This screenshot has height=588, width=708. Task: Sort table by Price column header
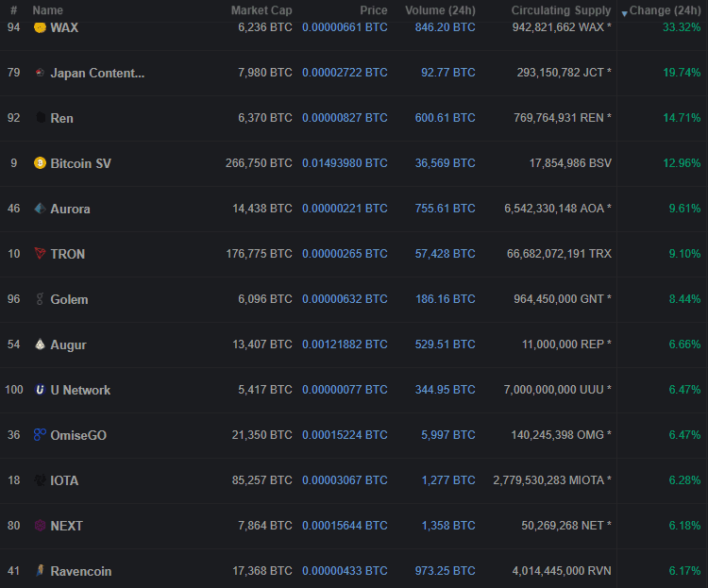point(374,10)
